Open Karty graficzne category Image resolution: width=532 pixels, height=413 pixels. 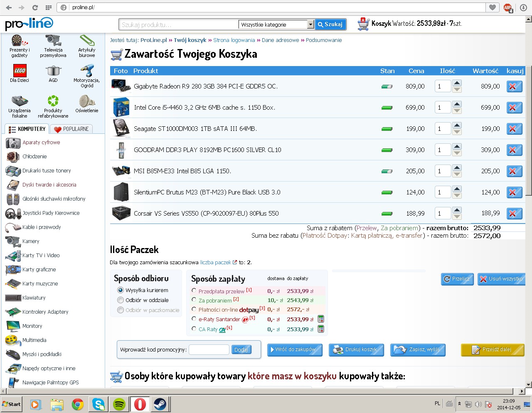tap(39, 270)
